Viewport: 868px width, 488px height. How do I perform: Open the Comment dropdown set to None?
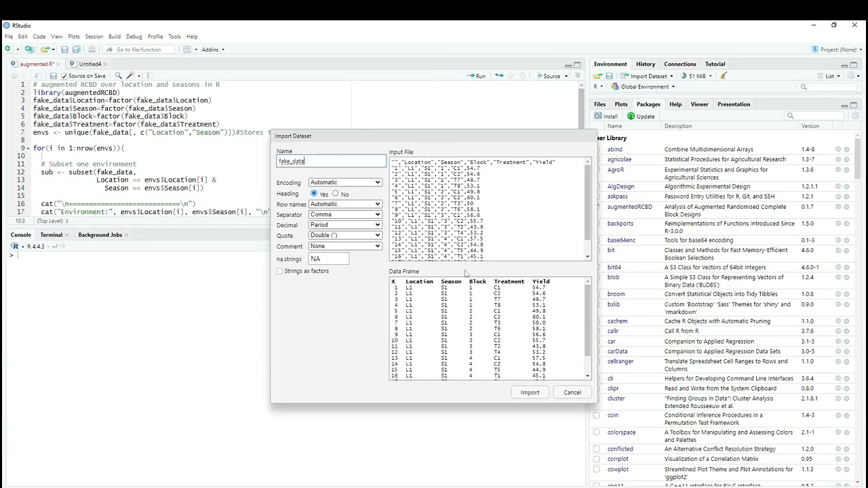pyautogui.click(x=345, y=246)
